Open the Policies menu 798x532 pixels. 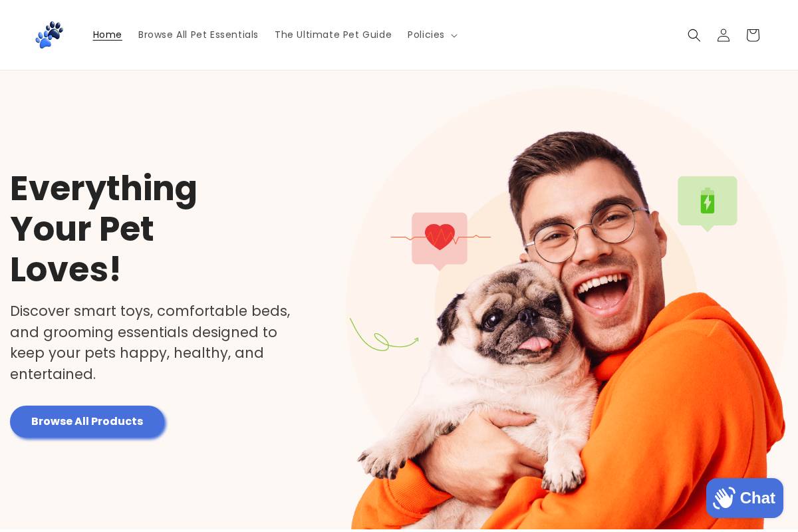[x=432, y=35]
